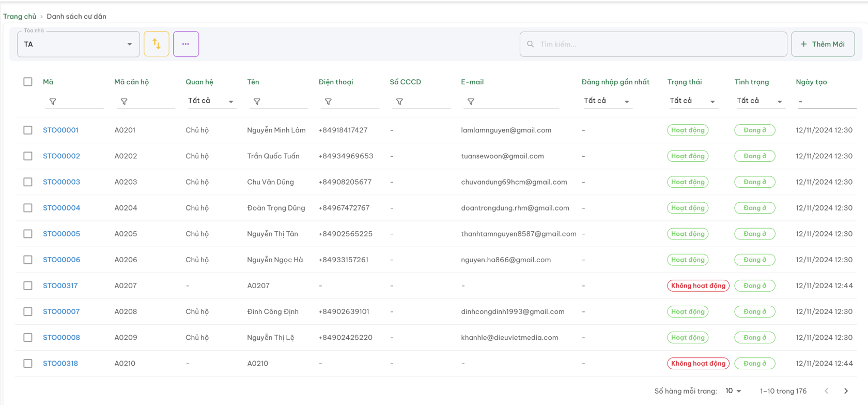
Task: Open resident link STO00001
Action: click(x=60, y=130)
